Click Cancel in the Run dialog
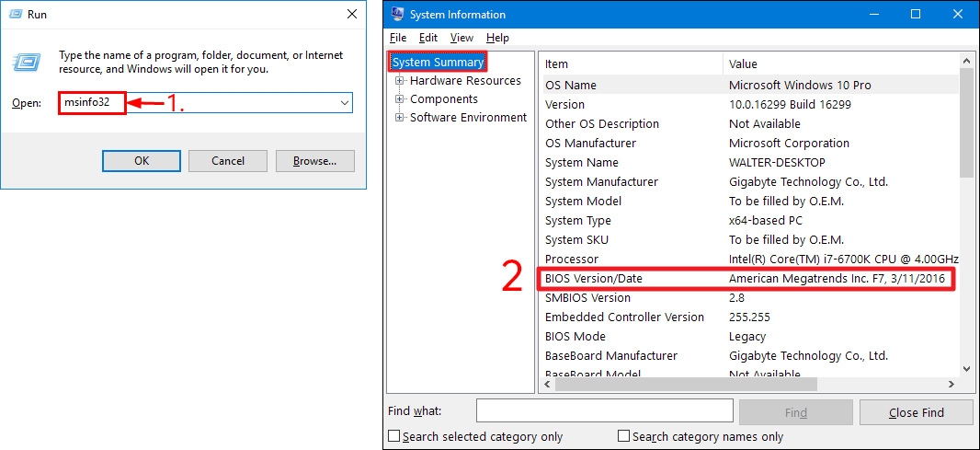 point(227,161)
